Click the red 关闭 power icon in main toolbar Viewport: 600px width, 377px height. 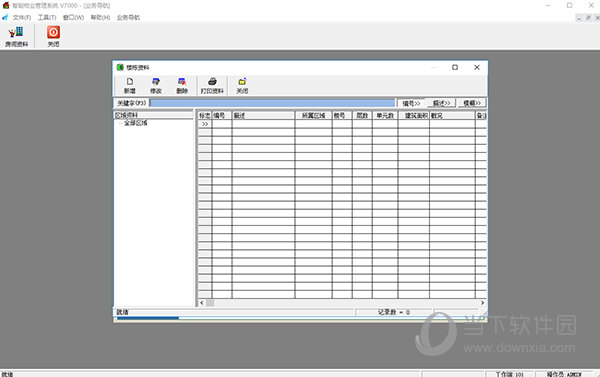[x=53, y=36]
